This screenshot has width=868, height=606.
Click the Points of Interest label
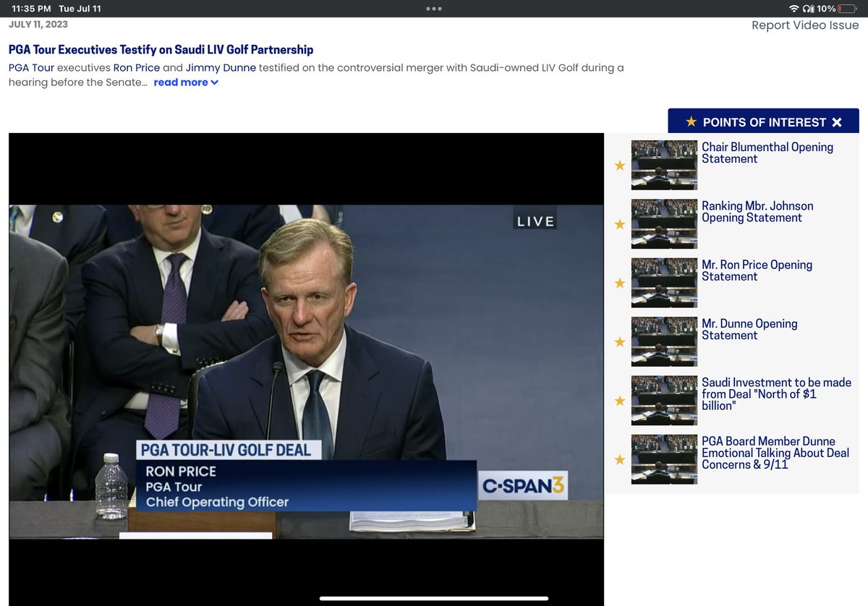(764, 122)
